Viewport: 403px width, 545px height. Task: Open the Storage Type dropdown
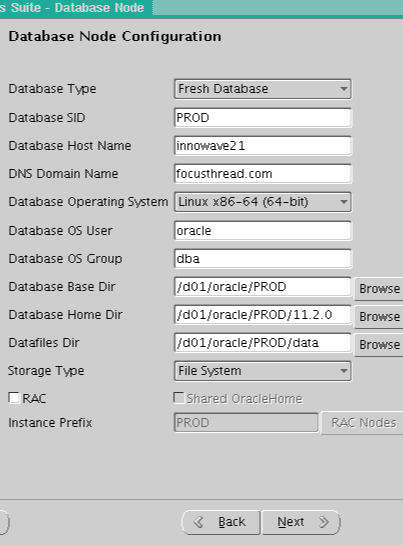coord(263,371)
